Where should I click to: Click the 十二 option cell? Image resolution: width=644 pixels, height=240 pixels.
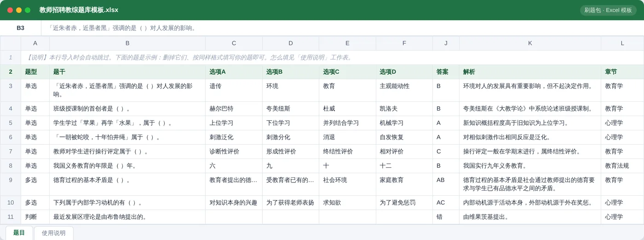pos(404,166)
